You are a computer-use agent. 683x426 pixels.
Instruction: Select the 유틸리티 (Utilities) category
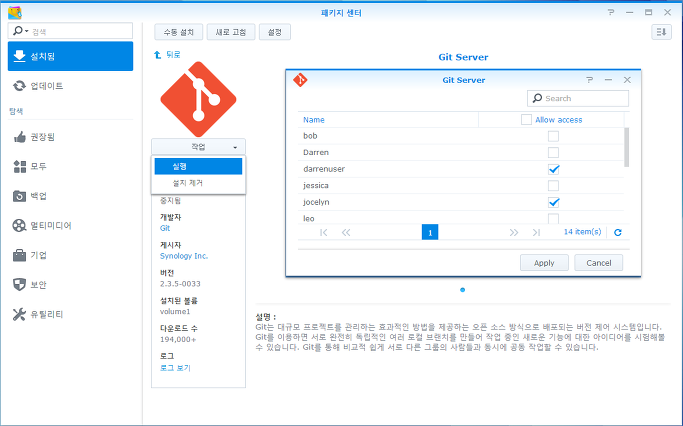pyautogui.click(x=70, y=314)
